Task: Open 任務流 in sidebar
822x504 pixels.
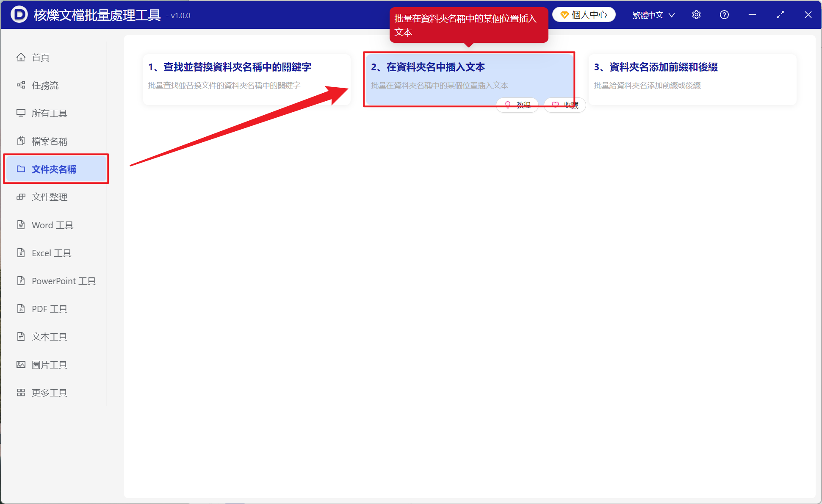Action: point(56,85)
